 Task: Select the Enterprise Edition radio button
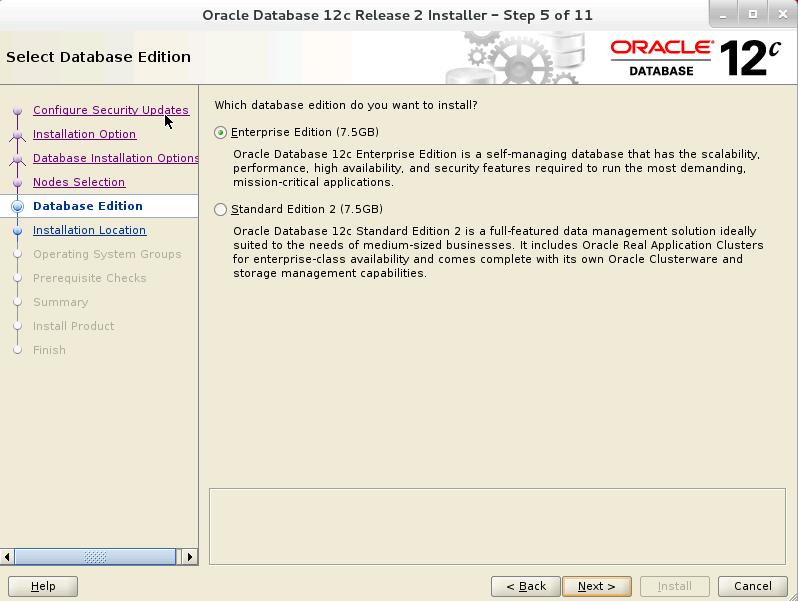[220, 132]
